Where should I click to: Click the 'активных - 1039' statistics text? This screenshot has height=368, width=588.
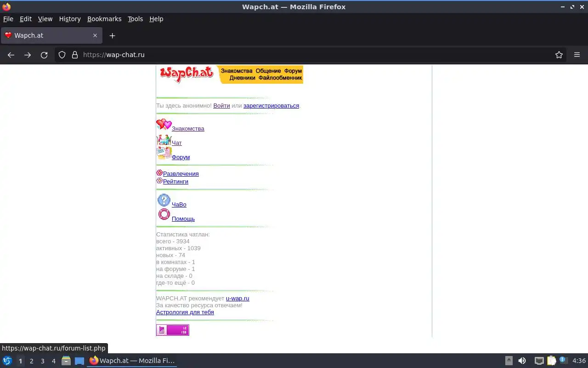[178, 248]
